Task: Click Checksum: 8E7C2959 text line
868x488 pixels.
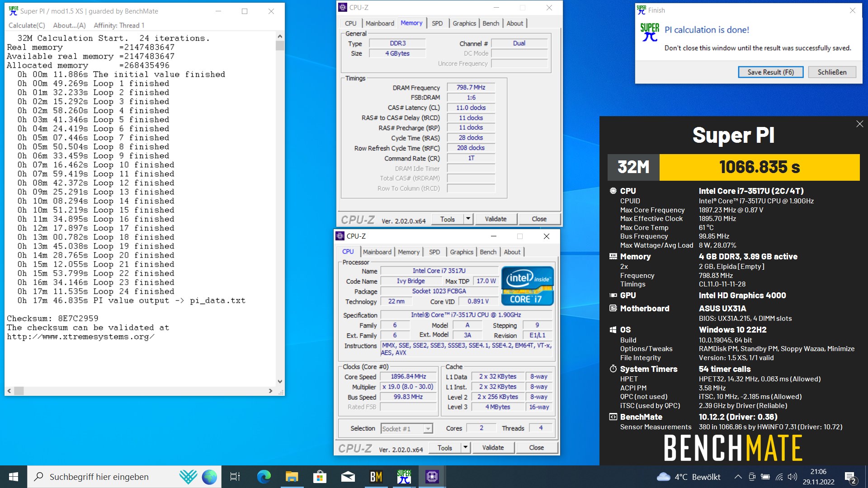Action: click(x=52, y=319)
